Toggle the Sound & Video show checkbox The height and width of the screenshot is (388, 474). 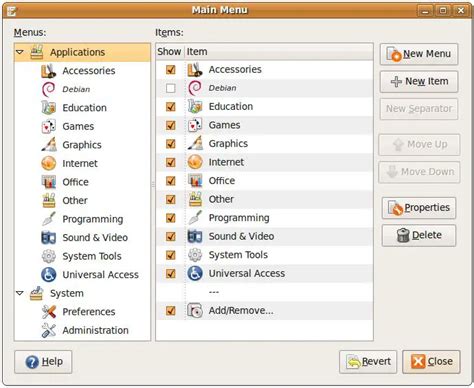point(171,236)
